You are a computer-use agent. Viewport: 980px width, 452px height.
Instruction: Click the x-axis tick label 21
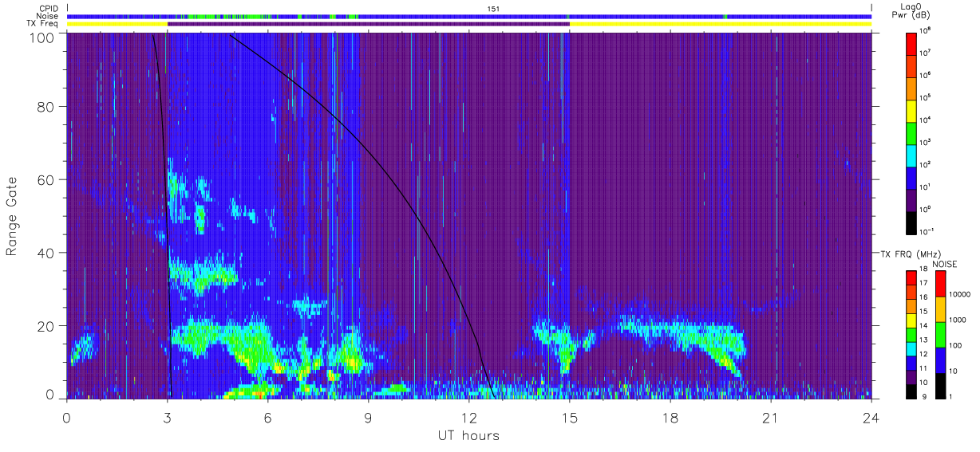pyautogui.click(x=770, y=417)
